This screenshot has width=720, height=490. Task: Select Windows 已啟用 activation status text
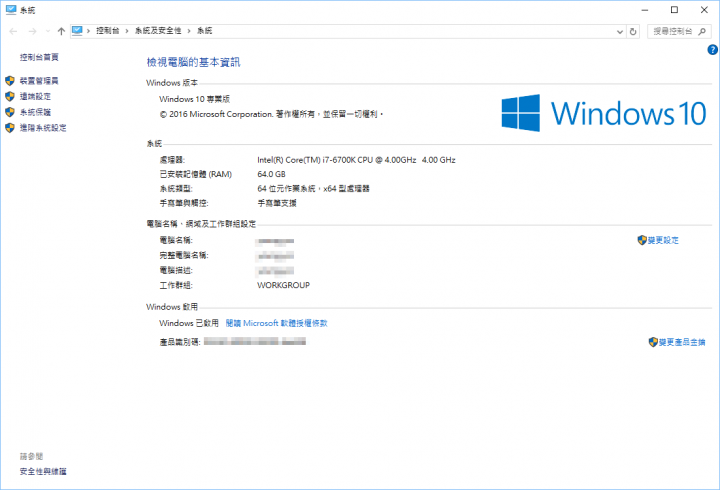[x=189, y=323]
